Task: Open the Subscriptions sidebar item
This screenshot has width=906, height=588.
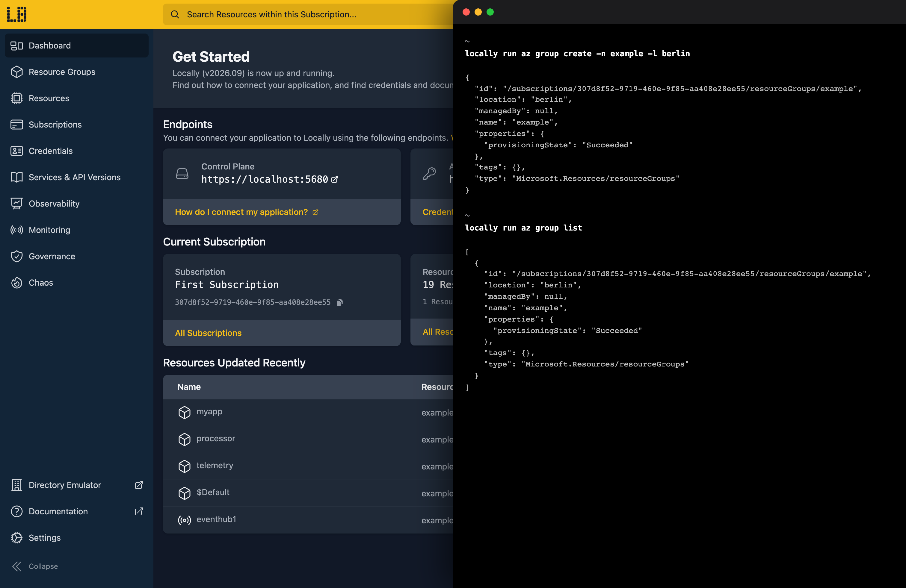Action: pyautogui.click(x=76, y=124)
